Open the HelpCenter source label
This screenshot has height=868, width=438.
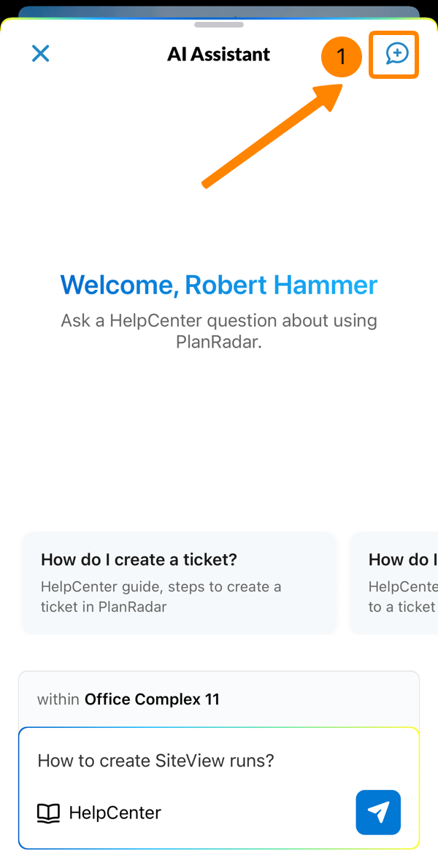click(115, 813)
